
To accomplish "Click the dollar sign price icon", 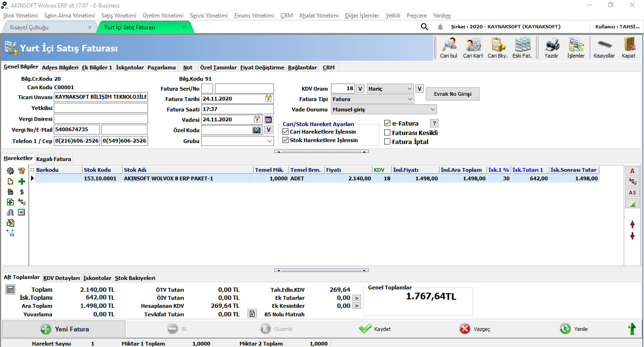I will (22, 192).
